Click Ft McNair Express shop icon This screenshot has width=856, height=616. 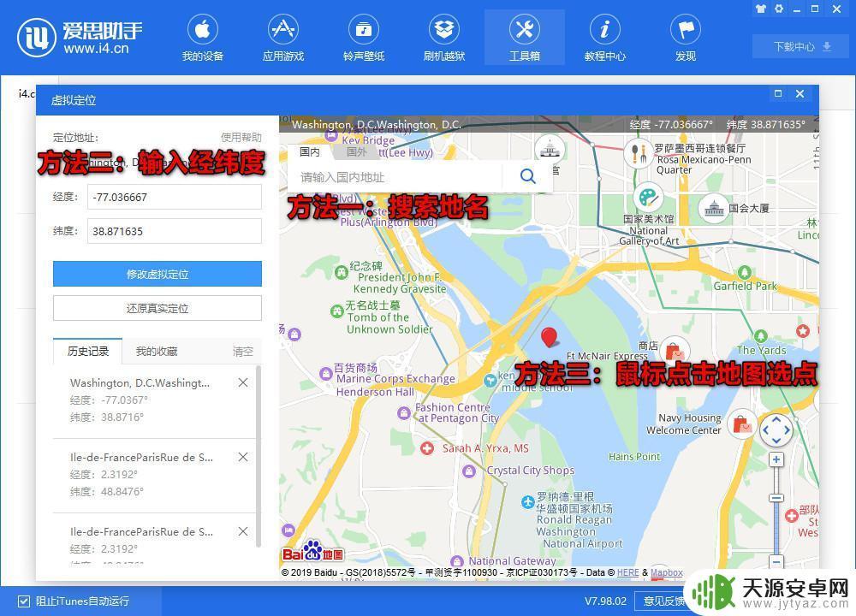(675, 350)
